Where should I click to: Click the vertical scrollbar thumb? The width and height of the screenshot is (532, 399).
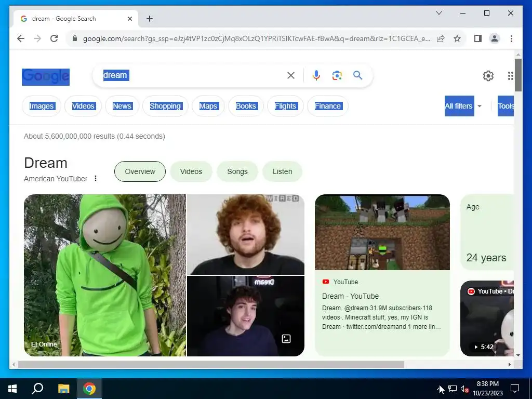518,75
